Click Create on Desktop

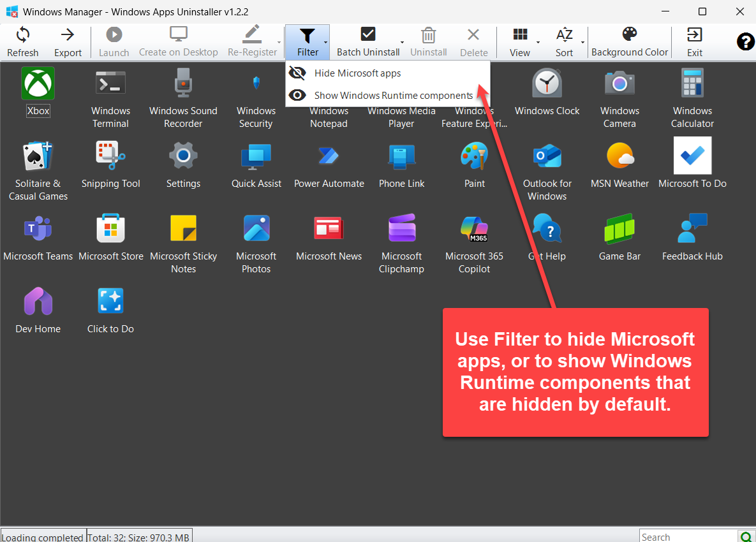pyautogui.click(x=179, y=42)
